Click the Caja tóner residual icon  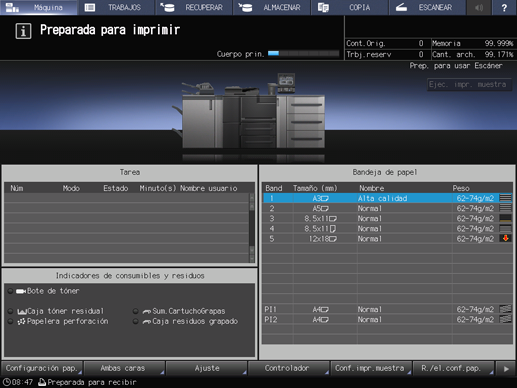pyautogui.click(x=22, y=311)
